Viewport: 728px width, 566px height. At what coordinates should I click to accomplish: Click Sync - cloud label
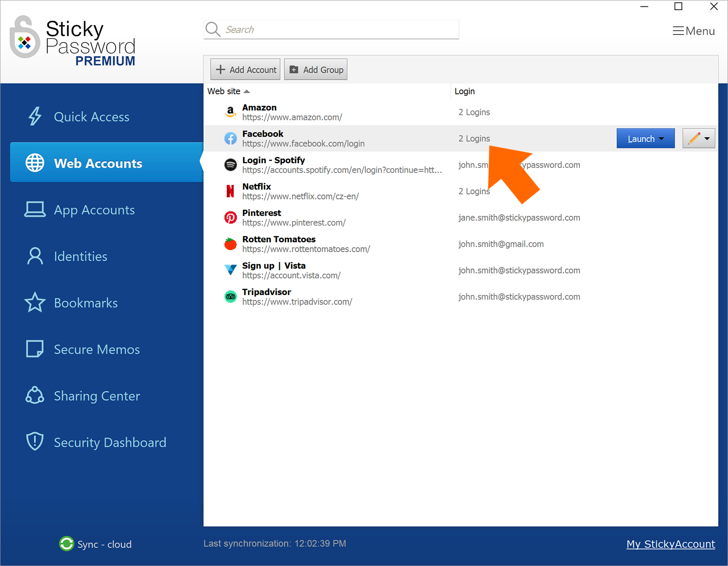[104, 544]
